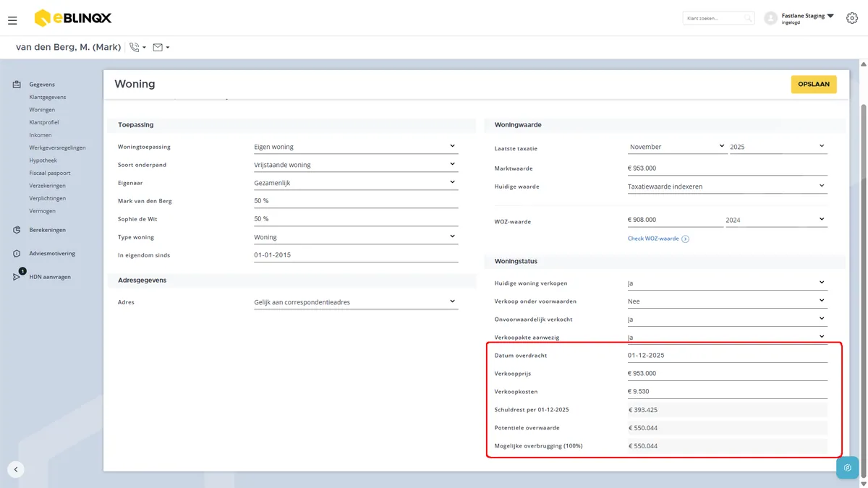
Task: Open Vermogen in the sidebar
Action: pyautogui.click(x=42, y=211)
